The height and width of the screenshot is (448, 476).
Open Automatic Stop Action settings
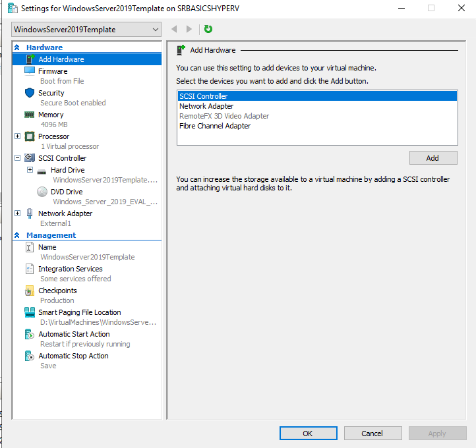coord(73,356)
